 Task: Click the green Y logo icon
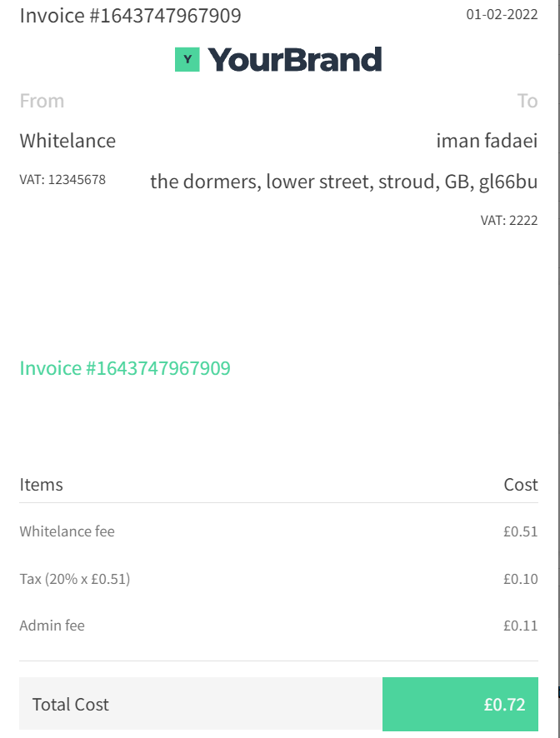187,59
